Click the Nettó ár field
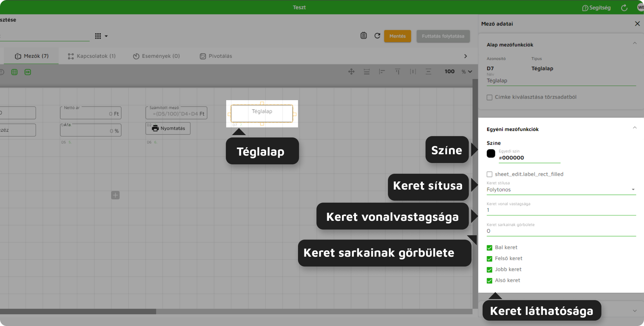644x326 pixels. 91,113
